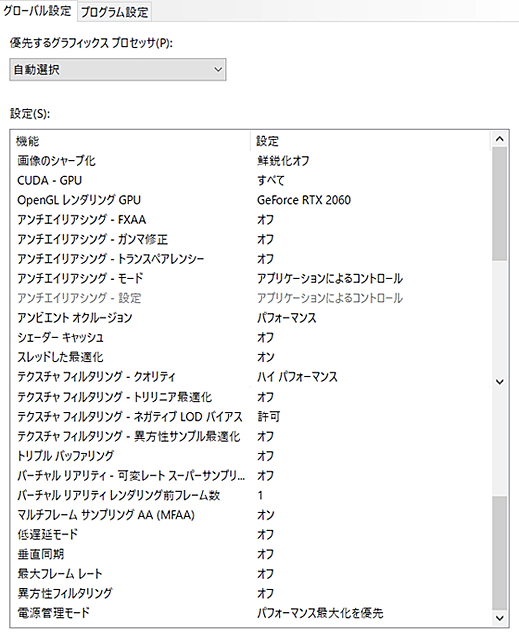The height and width of the screenshot is (640, 519).
Task: Select the 可変レート スーパーサンプリング row
Action: (x=251, y=476)
